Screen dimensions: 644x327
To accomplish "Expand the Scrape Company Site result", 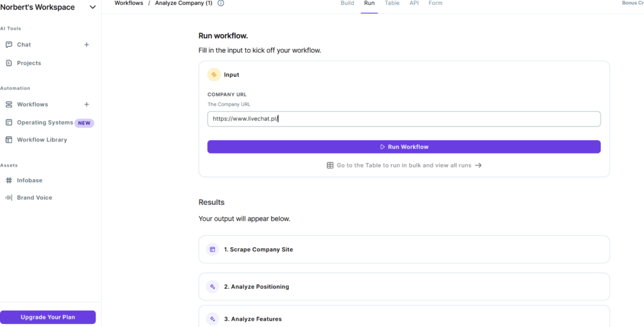I will [404, 250].
